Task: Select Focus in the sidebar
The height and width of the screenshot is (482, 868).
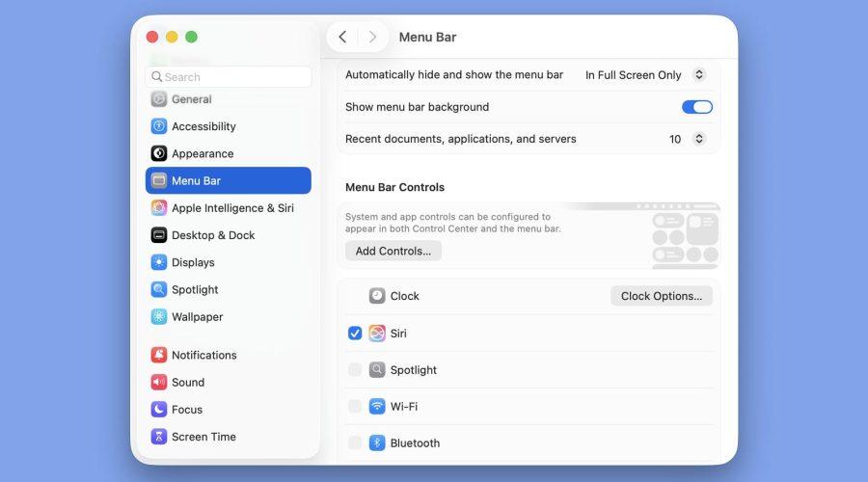Action: 228,410
